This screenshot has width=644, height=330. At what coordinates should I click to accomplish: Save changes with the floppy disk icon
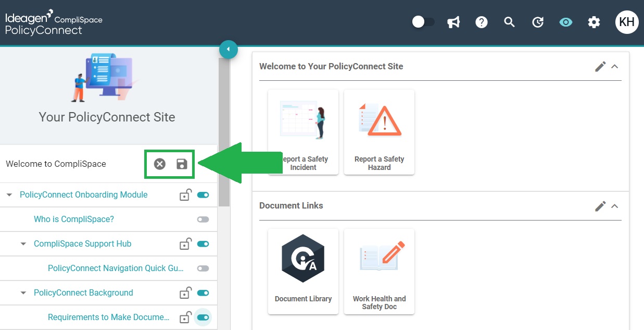coord(182,164)
